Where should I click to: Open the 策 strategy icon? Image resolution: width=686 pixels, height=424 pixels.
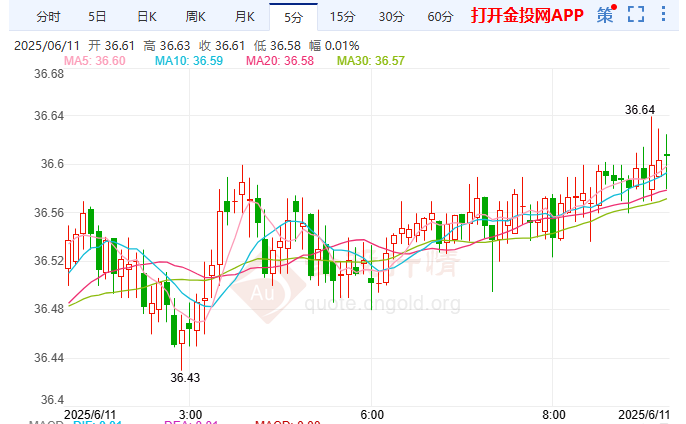click(x=606, y=15)
